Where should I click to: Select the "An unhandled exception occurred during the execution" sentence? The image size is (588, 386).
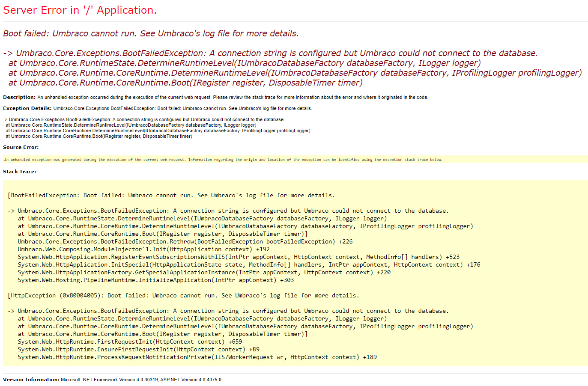(233, 97)
